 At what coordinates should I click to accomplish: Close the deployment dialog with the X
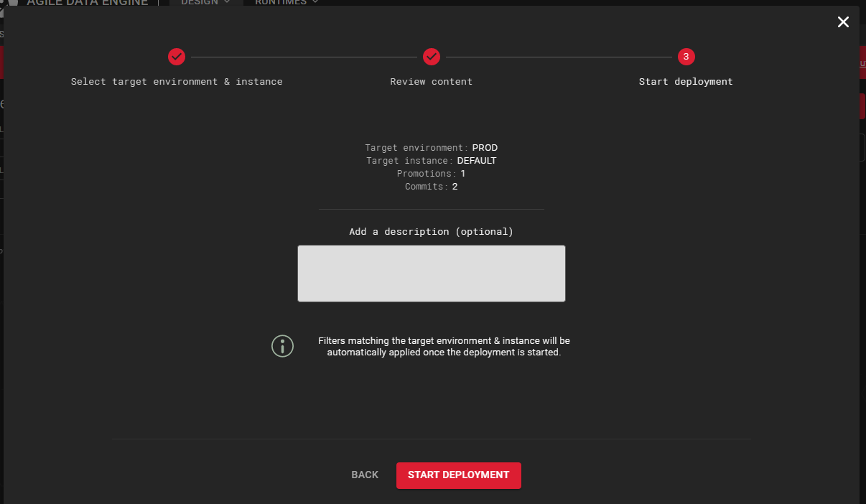[x=843, y=22]
